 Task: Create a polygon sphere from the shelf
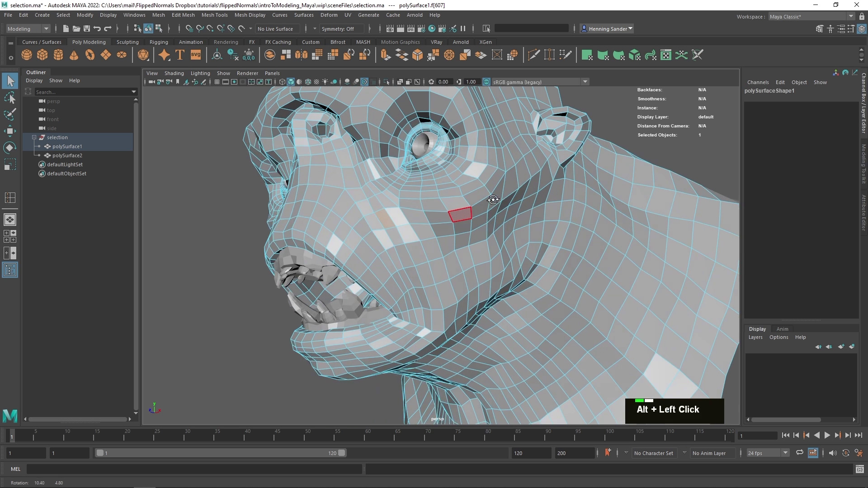pyautogui.click(x=26, y=54)
